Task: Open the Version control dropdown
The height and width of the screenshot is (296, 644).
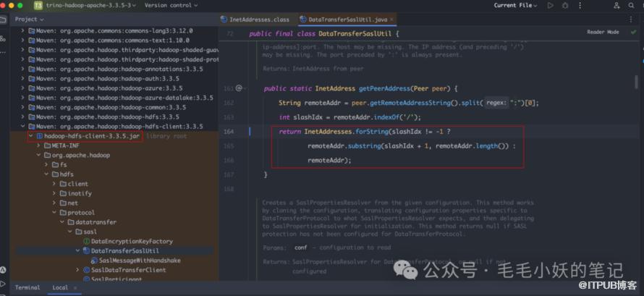Action: click(x=170, y=5)
